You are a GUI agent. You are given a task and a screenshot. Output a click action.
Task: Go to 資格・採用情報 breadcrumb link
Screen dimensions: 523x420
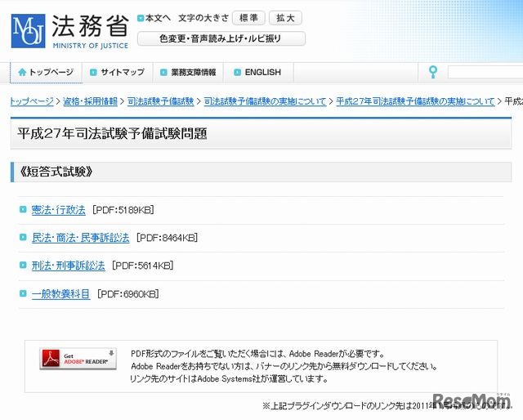(x=90, y=101)
